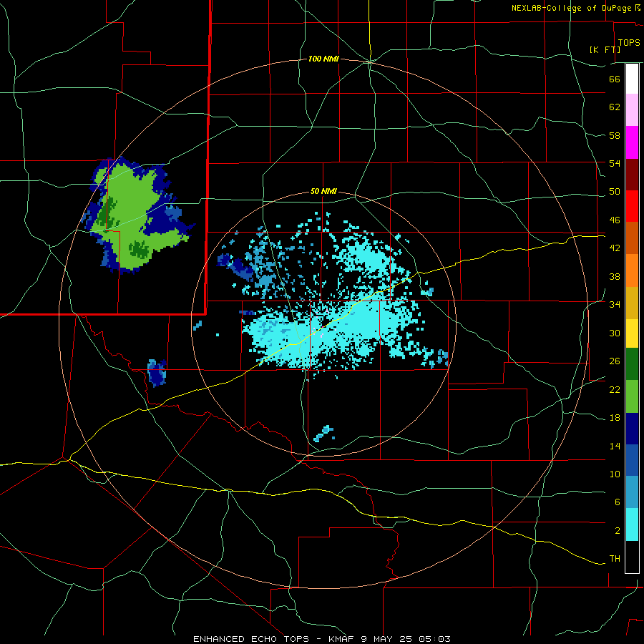This screenshot has height=644, width=644.
Task: Click the navy 22 kft legend swatch
Action: 632,429
